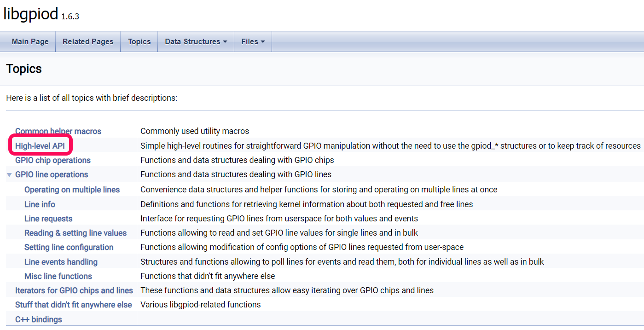This screenshot has height=330, width=644.
Task: Open the Line requests topic
Action: coord(48,219)
